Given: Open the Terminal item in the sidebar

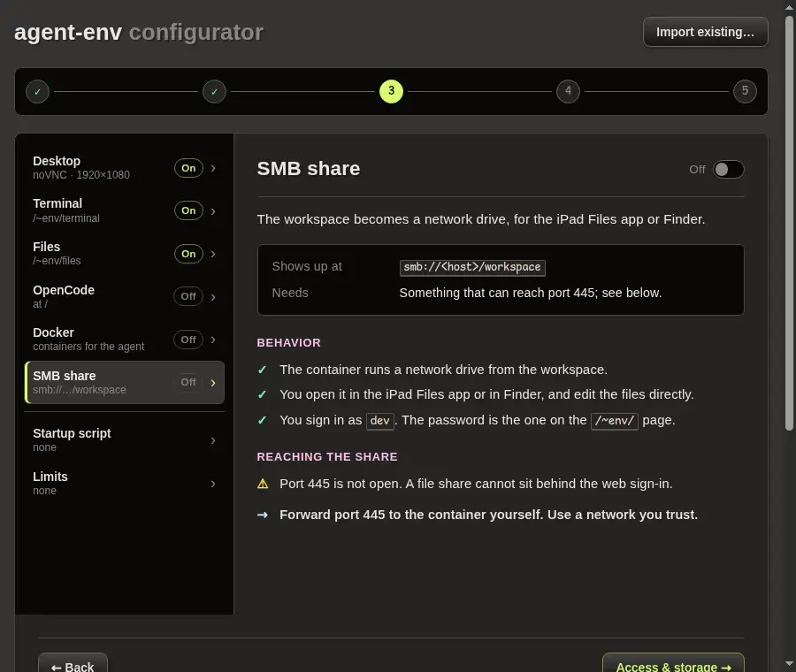Looking at the screenshot, I should click(125, 210).
